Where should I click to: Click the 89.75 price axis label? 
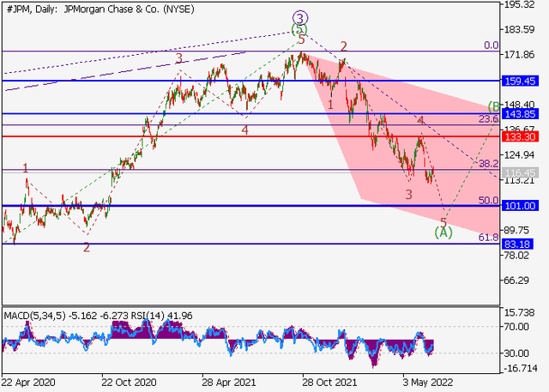[516, 230]
